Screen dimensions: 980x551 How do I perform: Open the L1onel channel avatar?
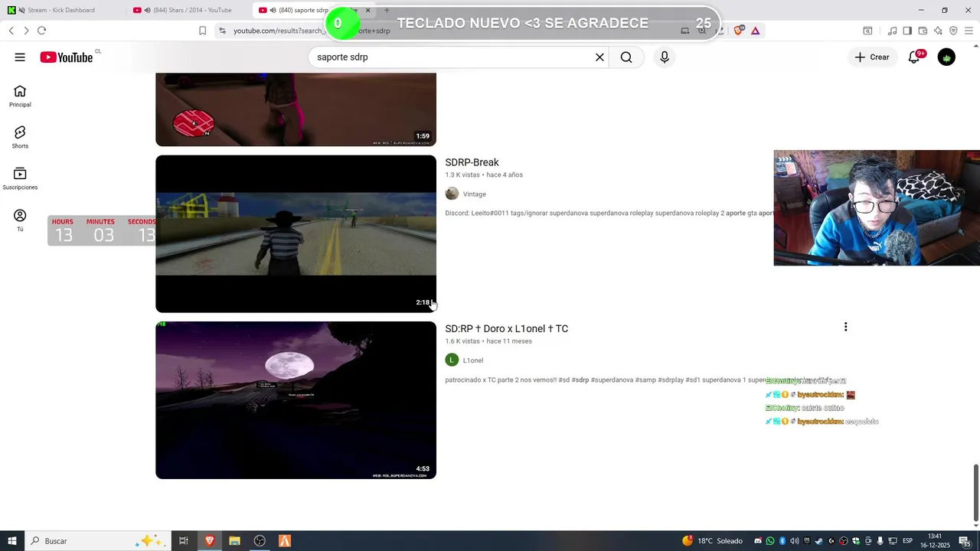pos(452,360)
